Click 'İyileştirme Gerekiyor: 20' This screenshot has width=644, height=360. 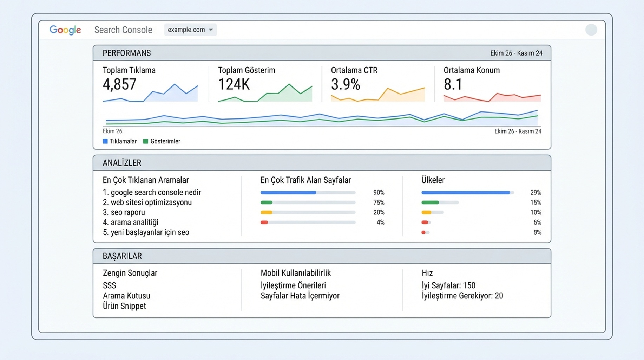pos(462,296)
